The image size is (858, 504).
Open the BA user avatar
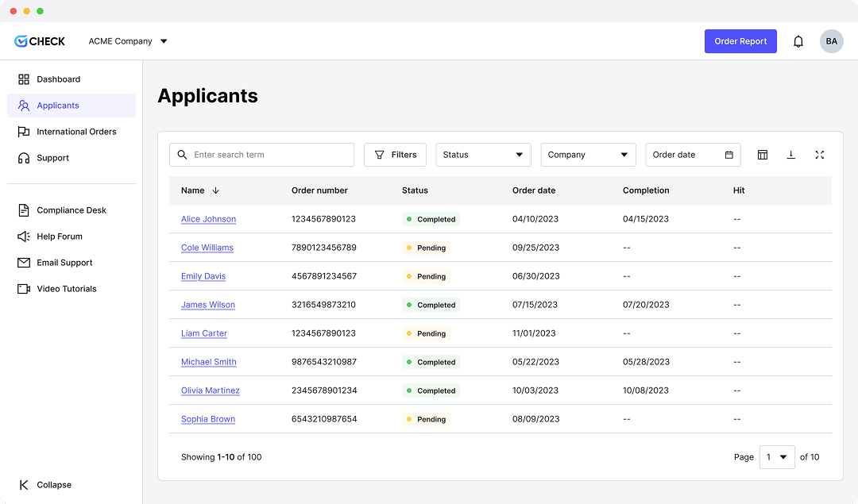point(831,41)
